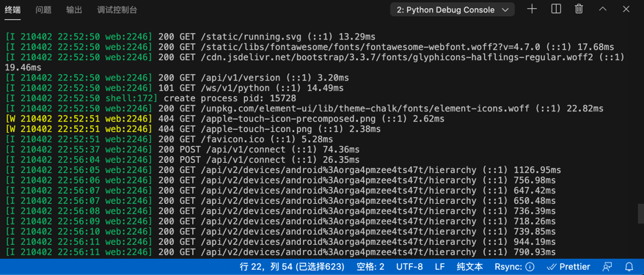Click the create process pid: 15728 line
Screen dimensions: 644x275
click(x=150, y=98)
